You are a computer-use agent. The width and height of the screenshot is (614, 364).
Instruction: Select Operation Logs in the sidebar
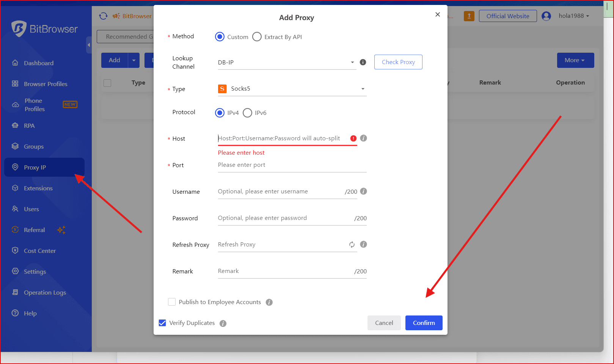click(x=44, y=292)
